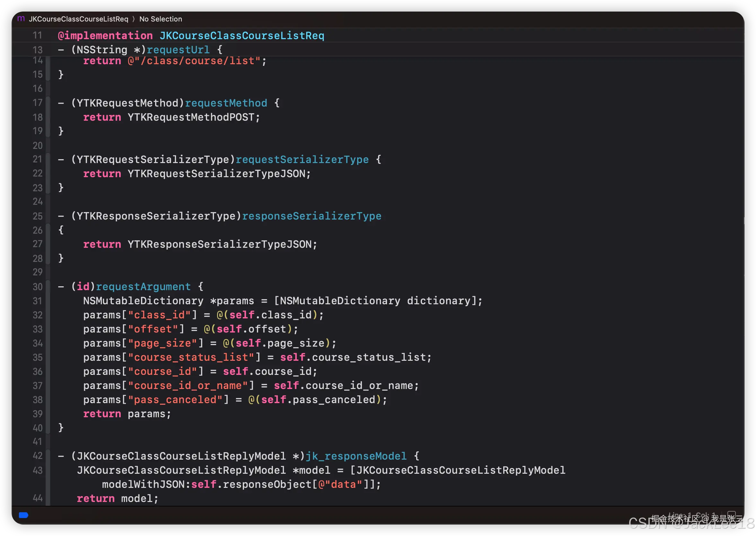
Task: Collapse the requestSerializerType fold ribbon
Action: pos(48,173)
